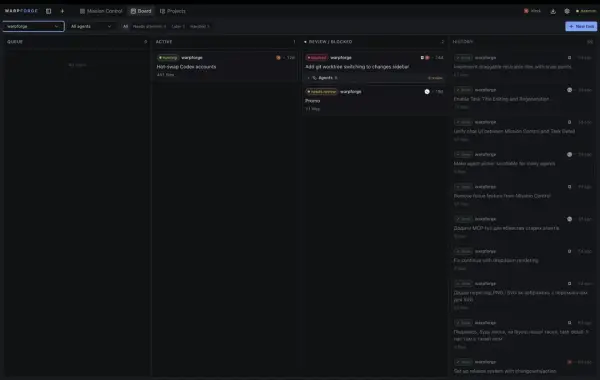Click agent icon on Remove focus feature row
The height and width of the screenshot is (380, 600).
pos(569,187)
